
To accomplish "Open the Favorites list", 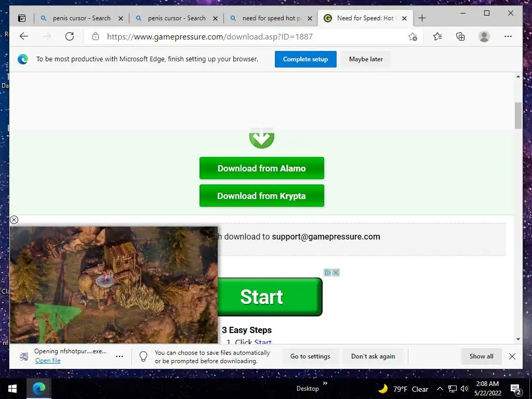I will click(437, 36).
